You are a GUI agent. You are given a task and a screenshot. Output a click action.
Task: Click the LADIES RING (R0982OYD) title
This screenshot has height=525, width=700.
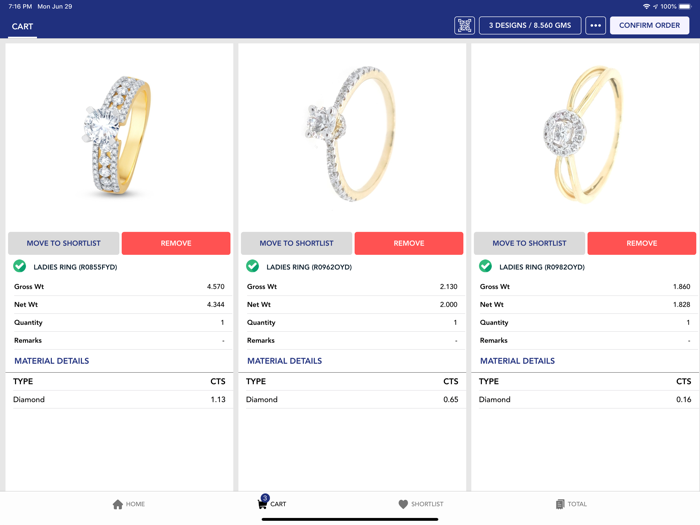pyautogui.click(x=542, y=267)
